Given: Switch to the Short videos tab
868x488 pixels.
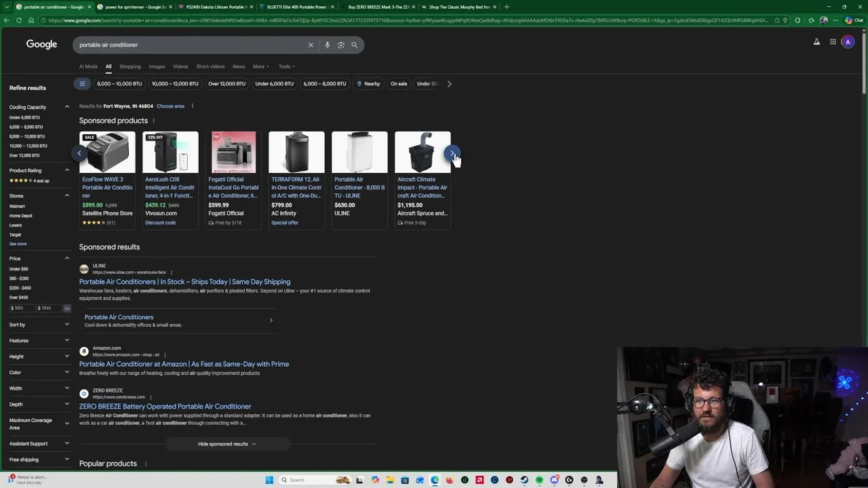Looking at the screenshot, I should pyautogui.click(x=210, y=66).
